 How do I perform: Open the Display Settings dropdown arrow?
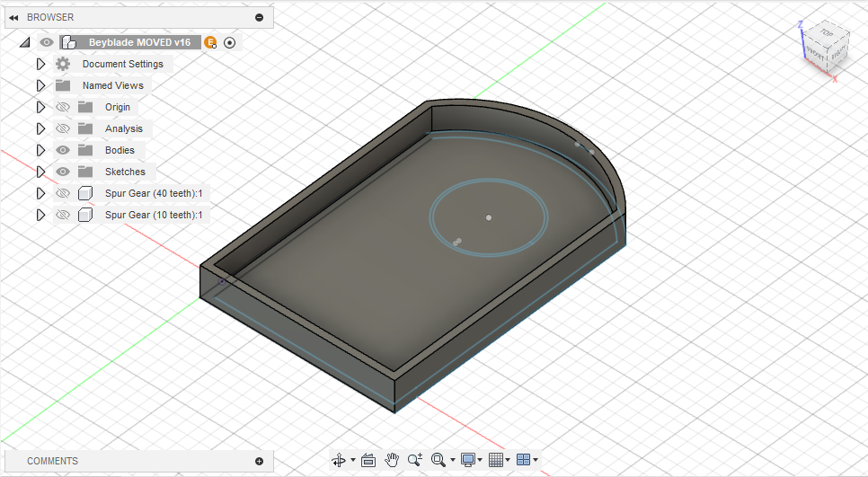[x=480, y=460]
